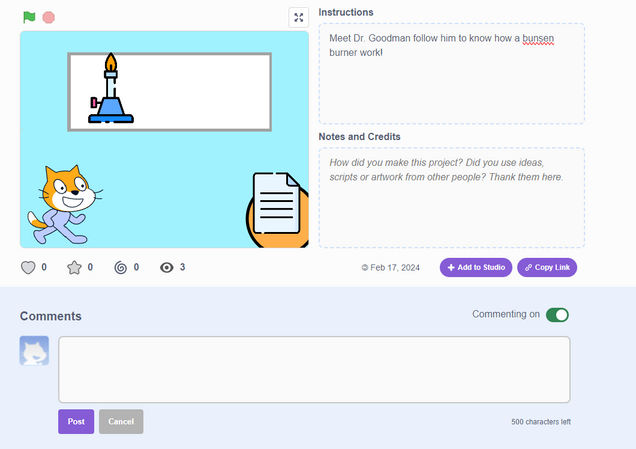
Task: Click the Feb 17, 2024 date text
Action: tap(395, 268)
